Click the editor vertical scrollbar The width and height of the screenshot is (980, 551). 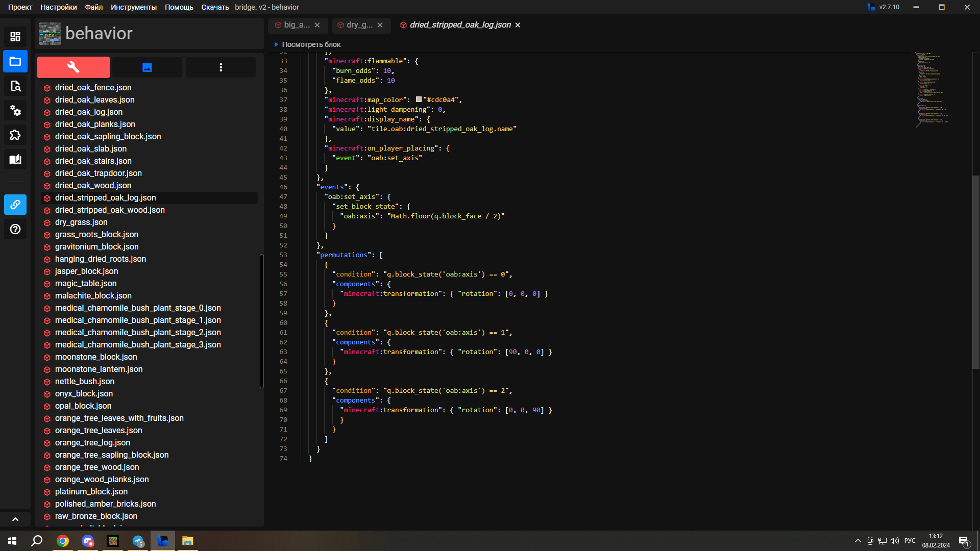pyautogui.click(x=975, y=271)
